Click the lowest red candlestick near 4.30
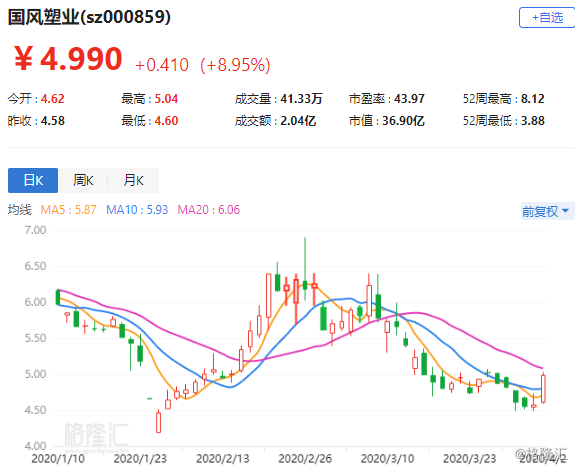Screen dimensions: 575x468 click(158, 422)
